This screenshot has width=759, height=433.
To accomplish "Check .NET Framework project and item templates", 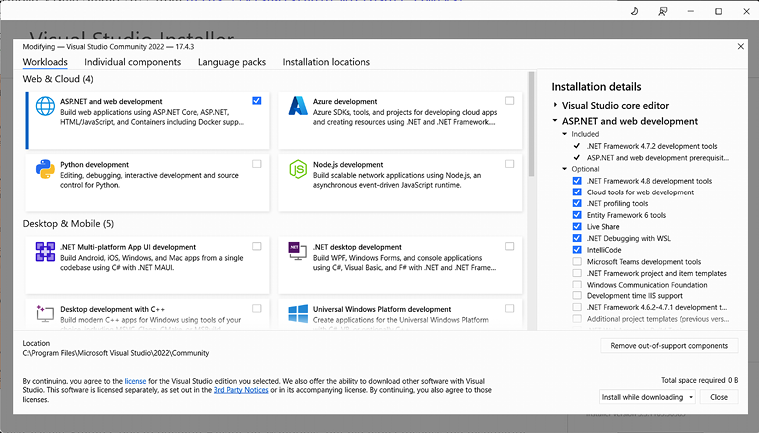I will pos(577,273).
